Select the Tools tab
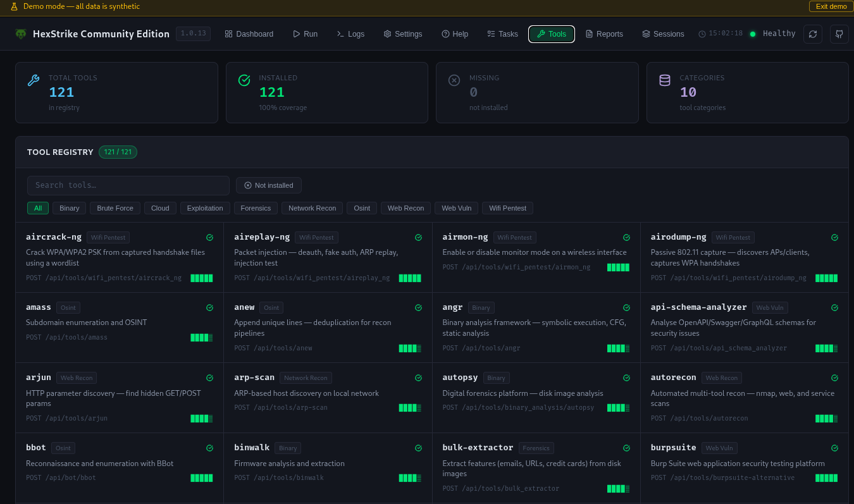The height and width of the screenshot is (504, 854). click(x=552, y=34)
